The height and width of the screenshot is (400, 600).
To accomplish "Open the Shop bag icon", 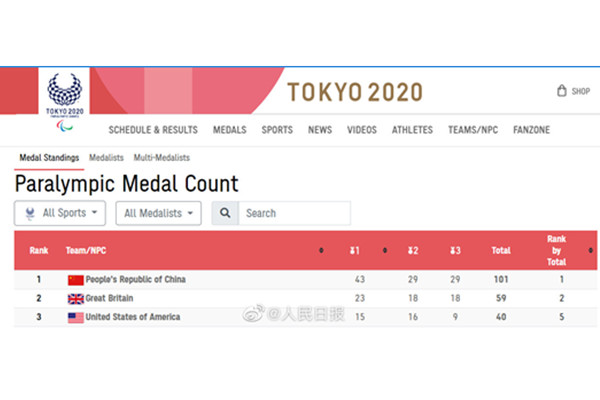I will [x=562, y=91].
